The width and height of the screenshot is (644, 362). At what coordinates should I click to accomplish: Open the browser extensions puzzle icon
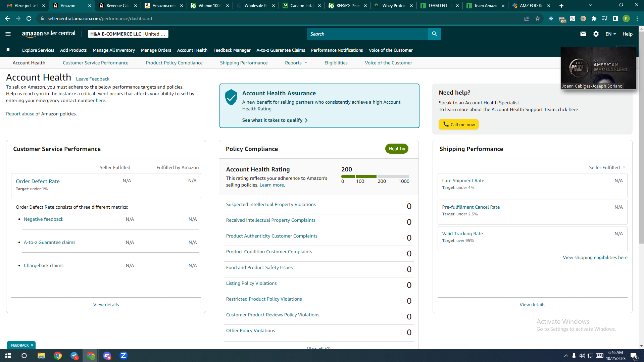click(594, 18)
